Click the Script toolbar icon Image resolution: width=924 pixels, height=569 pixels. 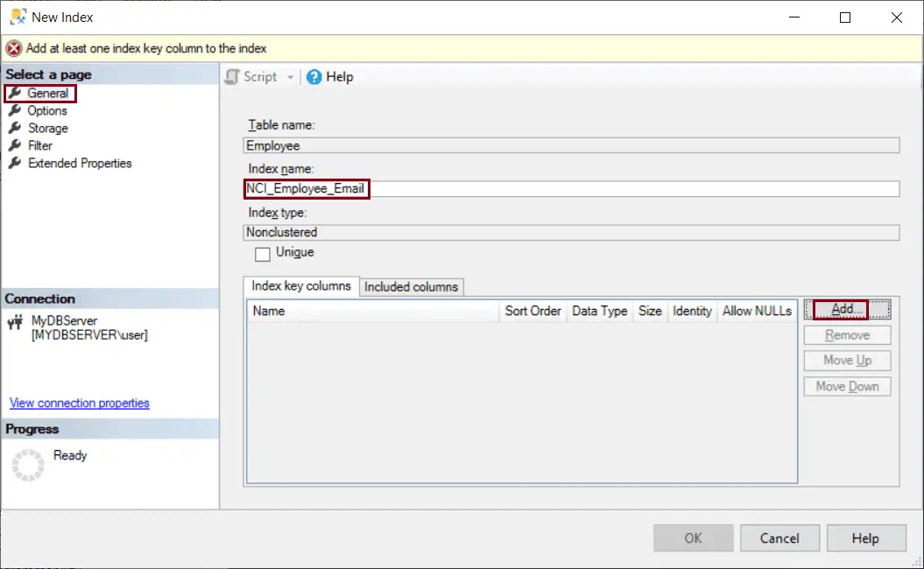pyautogui.click(x=232, y=77)
